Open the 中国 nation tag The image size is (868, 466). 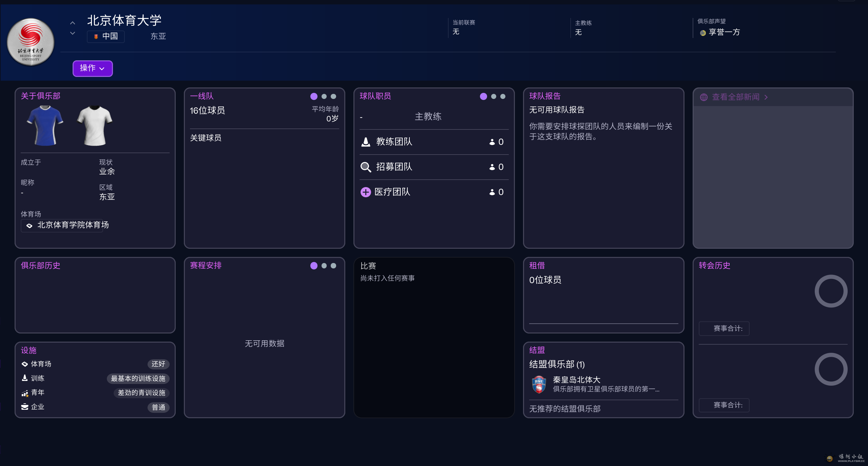(x=106, y=36)
